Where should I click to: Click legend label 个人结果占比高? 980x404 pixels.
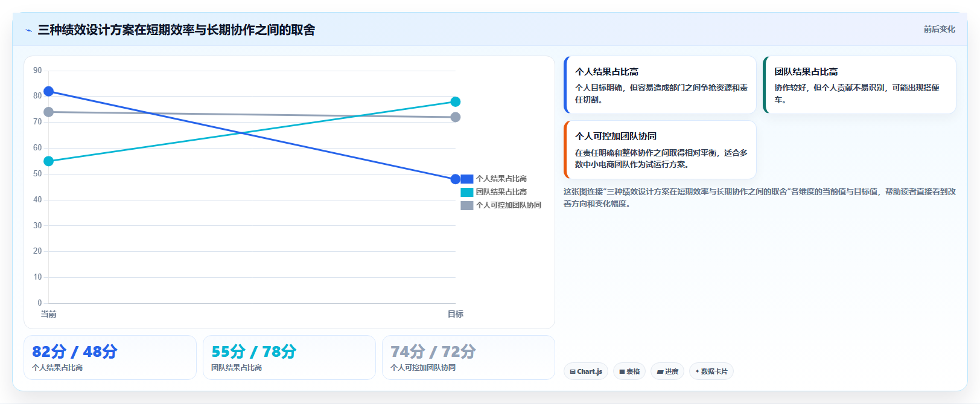click(501, 179)
